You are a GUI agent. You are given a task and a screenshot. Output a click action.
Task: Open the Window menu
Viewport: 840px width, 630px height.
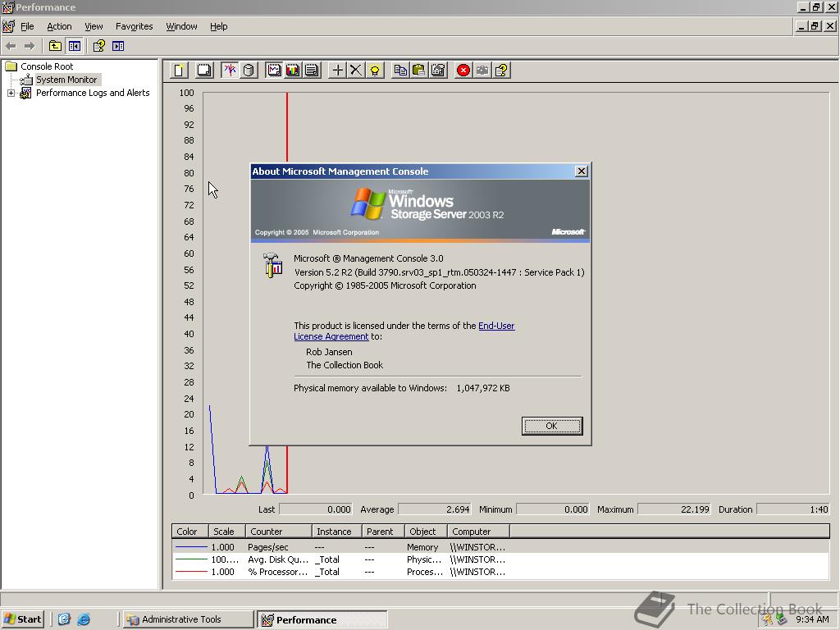point(181,26)
